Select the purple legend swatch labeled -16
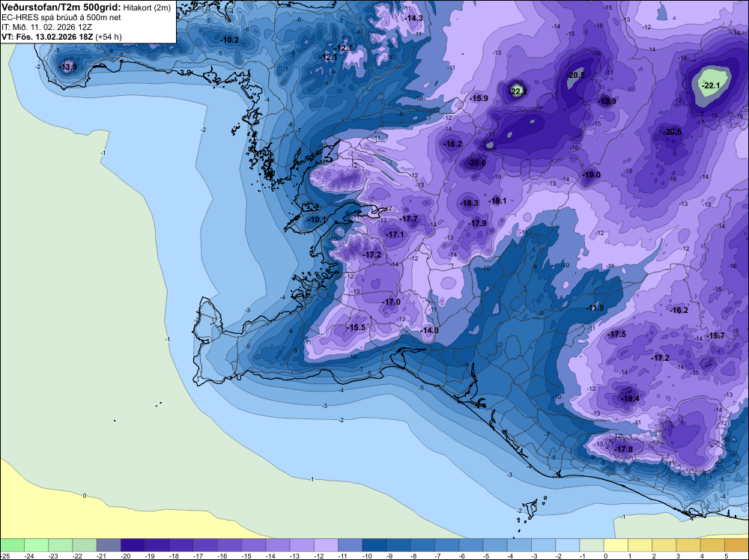Image resolution: width=749 pixels, height=560 pixels. click(x=229, y=545)
